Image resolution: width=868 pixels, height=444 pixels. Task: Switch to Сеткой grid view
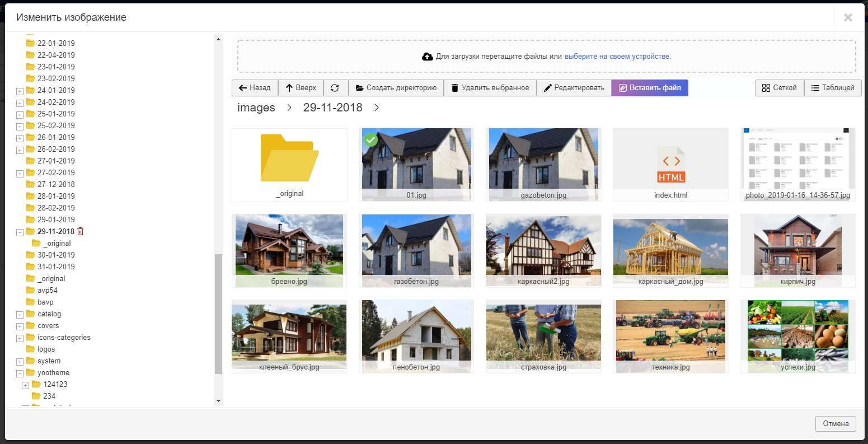(780, 88)
